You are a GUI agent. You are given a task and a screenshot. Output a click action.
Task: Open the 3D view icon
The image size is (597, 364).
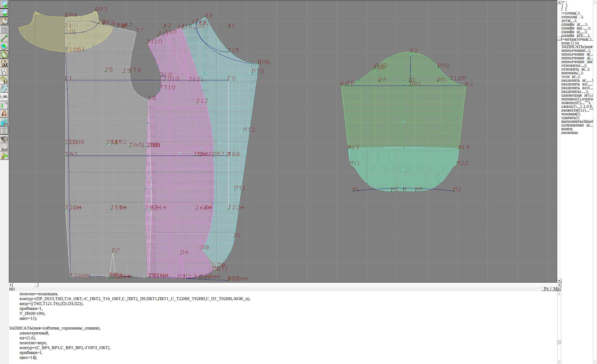pyautogui.click(x=4, y=122)
